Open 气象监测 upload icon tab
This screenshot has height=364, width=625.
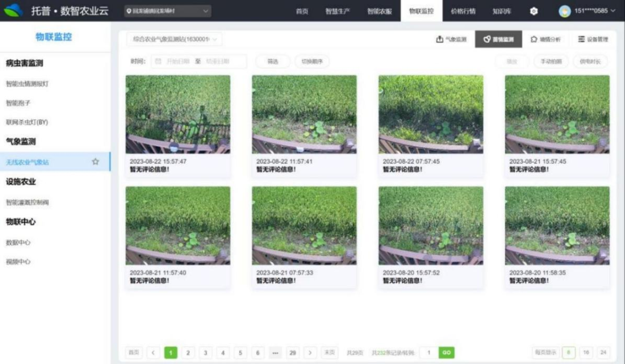[x=451, y=39]
